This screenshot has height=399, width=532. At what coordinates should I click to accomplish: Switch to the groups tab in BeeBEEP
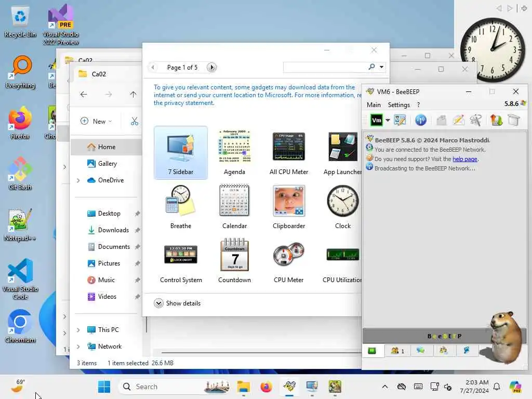click(x=444, y=351)
